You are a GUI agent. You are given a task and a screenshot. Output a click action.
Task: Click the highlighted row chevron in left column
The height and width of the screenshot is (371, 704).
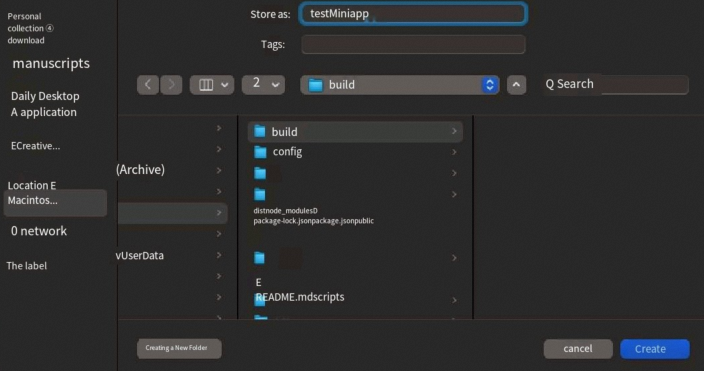pyautogui.click(x=219, y=213)
